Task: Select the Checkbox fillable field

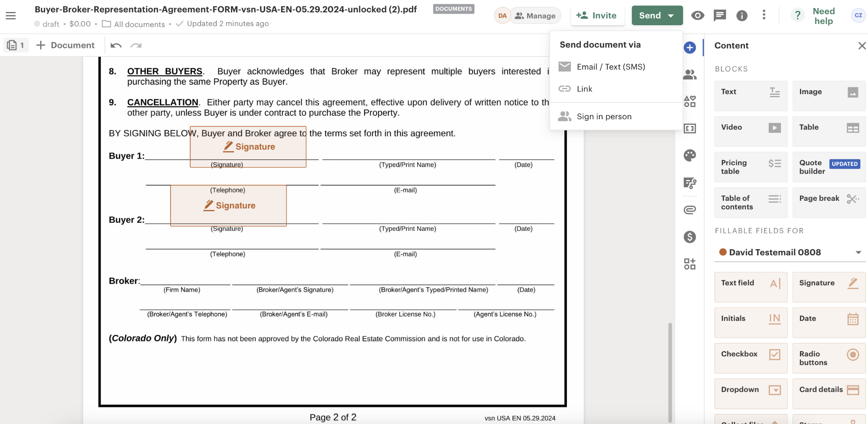Action: click(750, 354)
